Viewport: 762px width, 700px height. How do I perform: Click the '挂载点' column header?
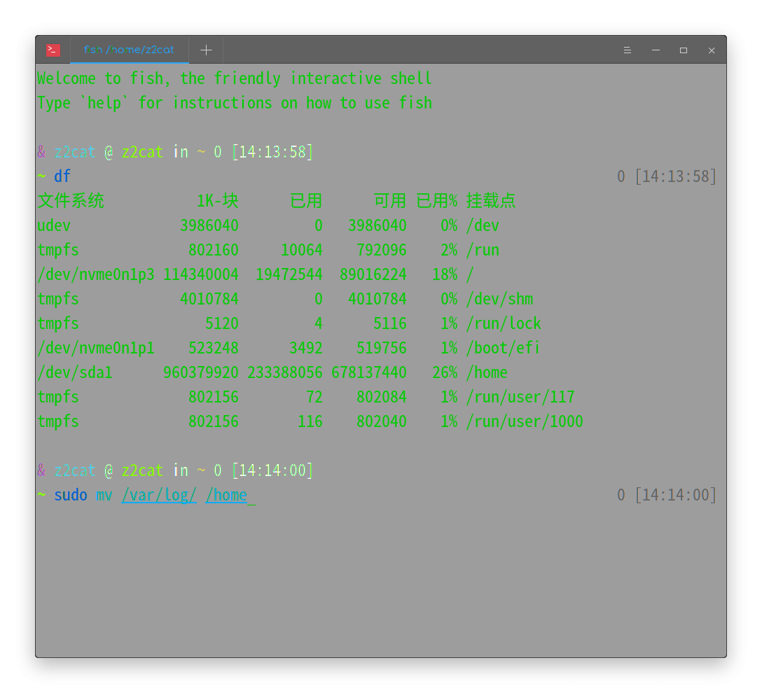tap(491, 201)
